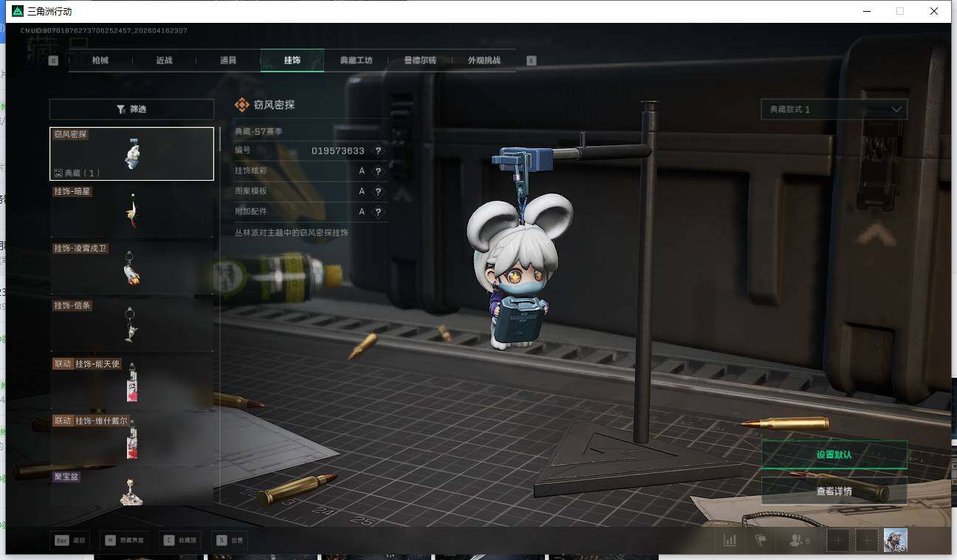This screenshot has height=560, width=957.
Task: Select the 挂饰-暗星 item in list
Action: coord(131,211)
